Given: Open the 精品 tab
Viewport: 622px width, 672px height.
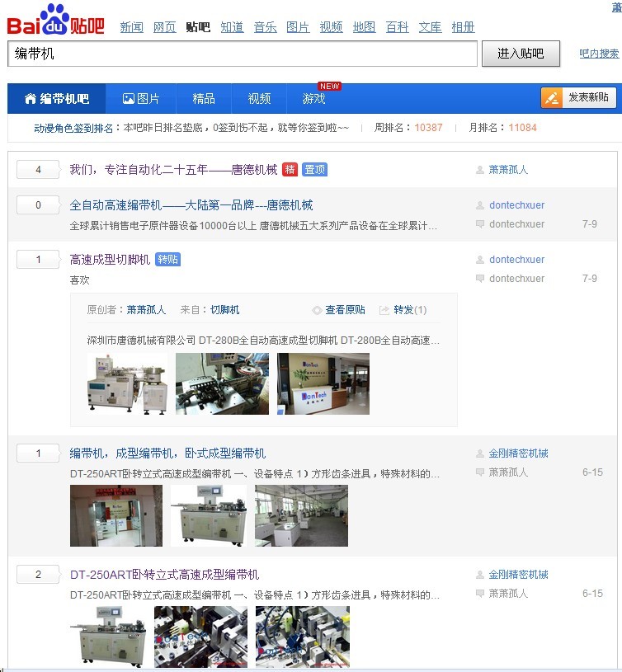Looking at the screenshot, I should click(x=204, y=99).
